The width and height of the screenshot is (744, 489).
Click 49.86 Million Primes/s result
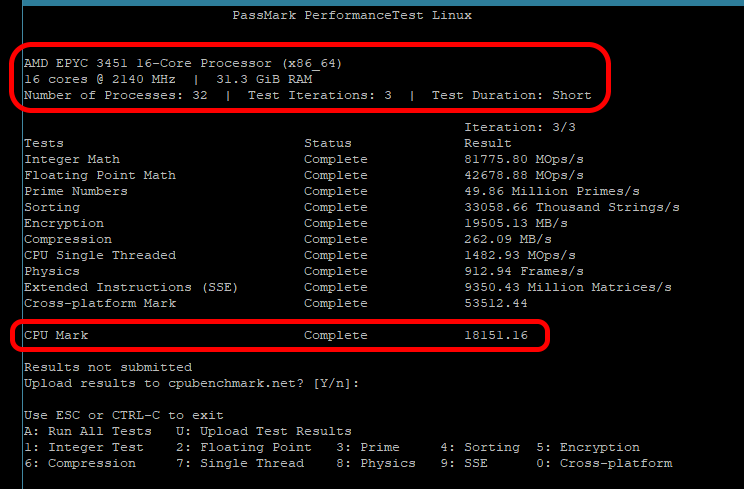tap(552, 191)
